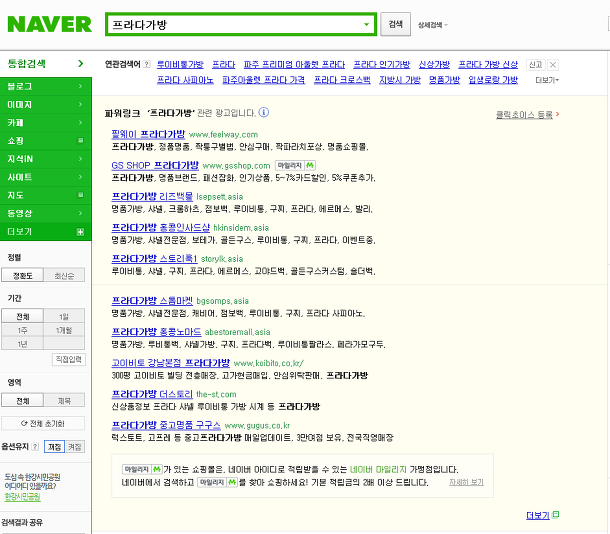This screenshot has width=610, height=534.
Task: Open the 카페 menu item
Action: pyautogui.click(x=46, y=123)
